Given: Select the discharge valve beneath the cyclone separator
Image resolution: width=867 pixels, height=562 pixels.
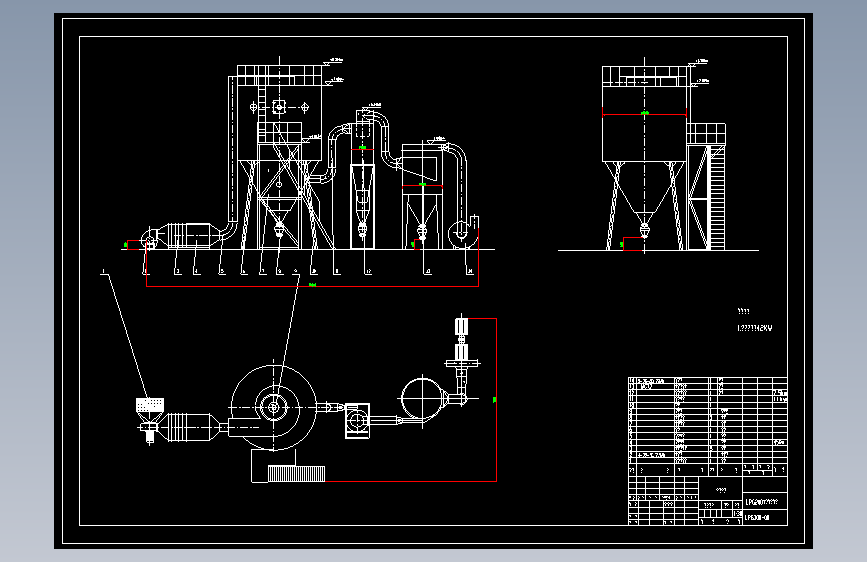Looking at the screenshot, I should pyautogui.click(x=363, y=229).
